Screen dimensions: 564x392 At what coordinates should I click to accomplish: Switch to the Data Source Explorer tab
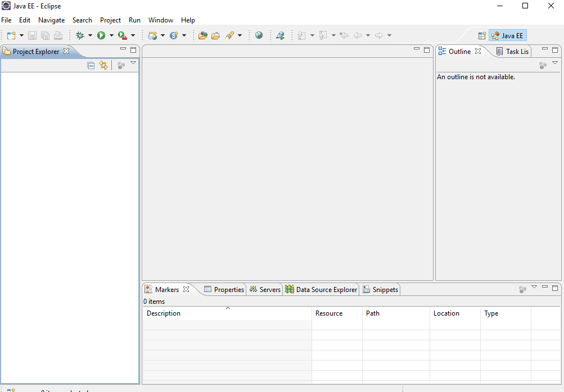click(x=321, y=290)
